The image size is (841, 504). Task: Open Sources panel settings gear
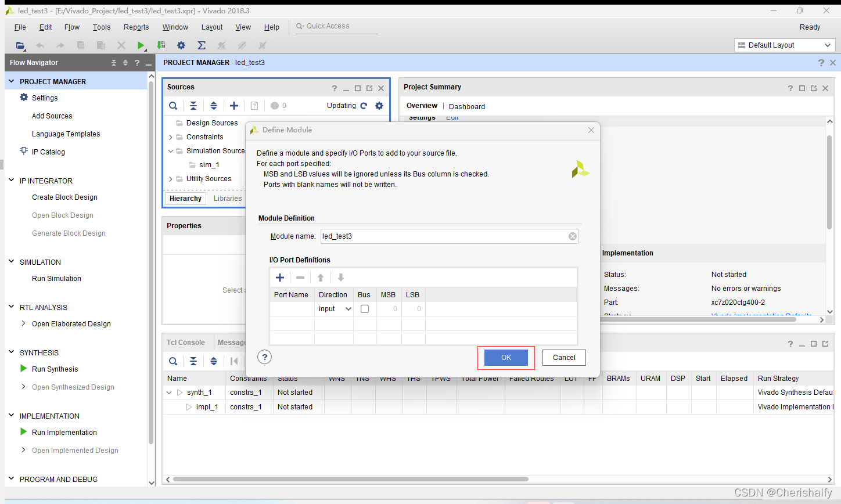click(x=379, y=106)
